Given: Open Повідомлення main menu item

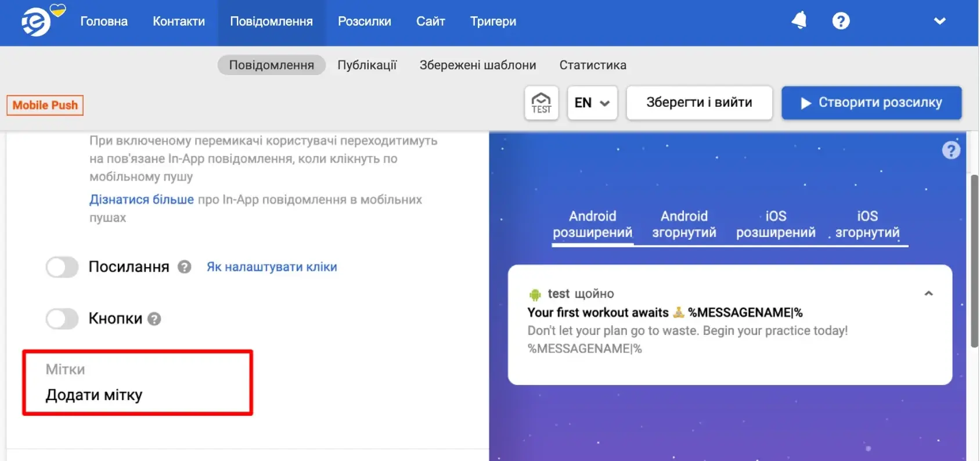Looking at the screenshot, I should click(x=271, y=21).
